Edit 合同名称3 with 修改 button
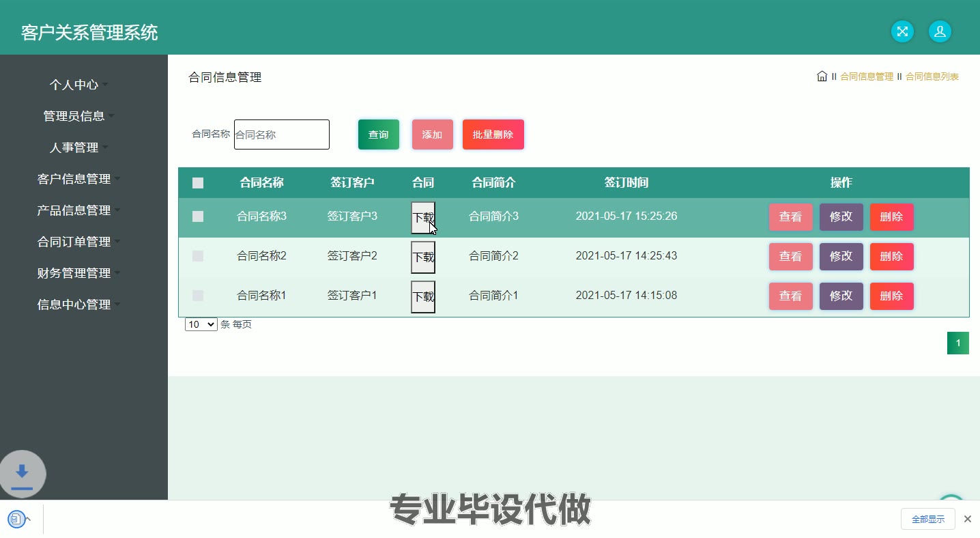 pyautogui.click(x=841, y=217)
